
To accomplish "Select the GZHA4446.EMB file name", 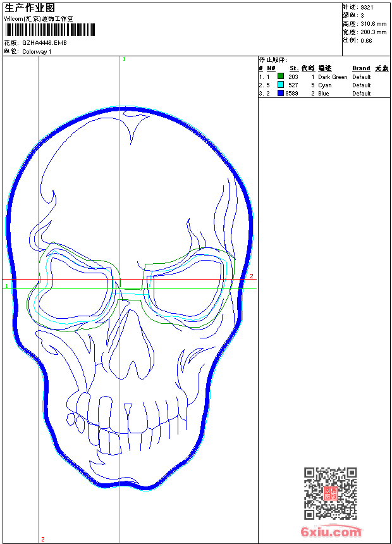I will point(44,42).
